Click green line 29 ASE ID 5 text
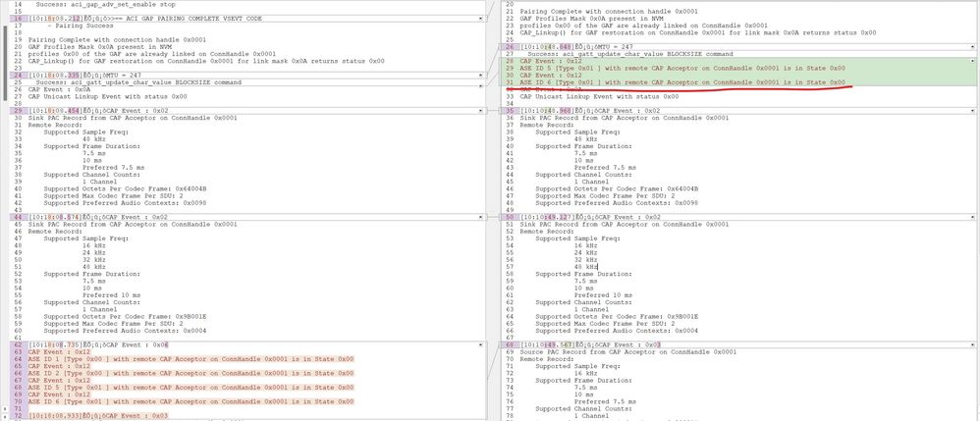This screenshot has width=980, height=421. 682,68
